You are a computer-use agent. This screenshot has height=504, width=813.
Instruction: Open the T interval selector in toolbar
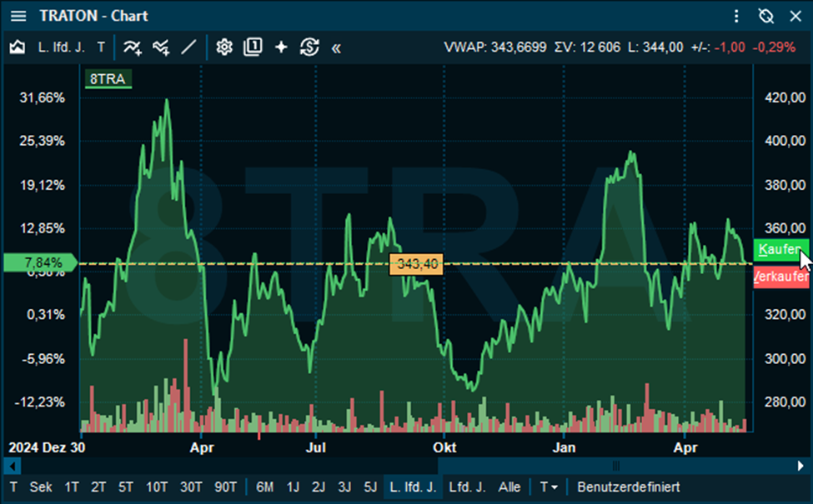pos(101,47)
